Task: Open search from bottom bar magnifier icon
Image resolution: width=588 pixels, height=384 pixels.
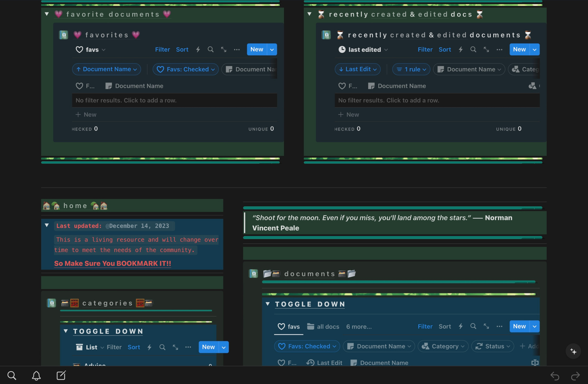Action: click(12, 375)
